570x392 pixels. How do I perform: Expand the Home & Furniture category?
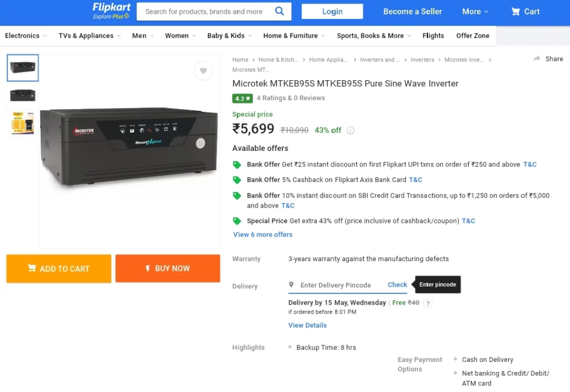pos(294,36)
